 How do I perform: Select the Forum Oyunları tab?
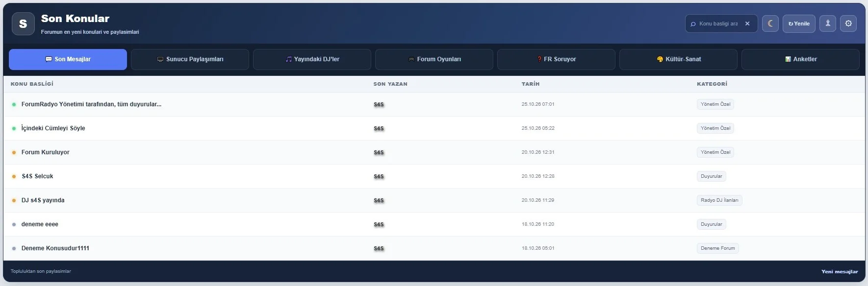point(434,59)
